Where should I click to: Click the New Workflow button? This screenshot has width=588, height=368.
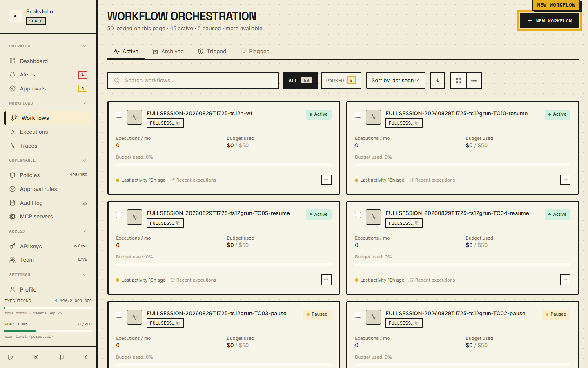pyautogui.click(x=550, y=21)
